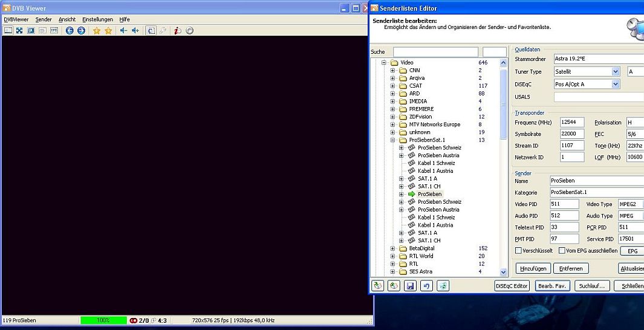Screen dimensions: 644x330
Task: Click '119 ProSieben' in the status bar
Action: coord(19,320)
